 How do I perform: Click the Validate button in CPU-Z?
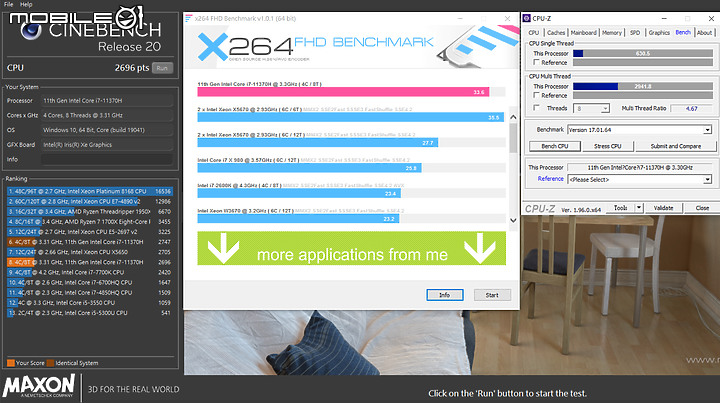coord(663,208)
